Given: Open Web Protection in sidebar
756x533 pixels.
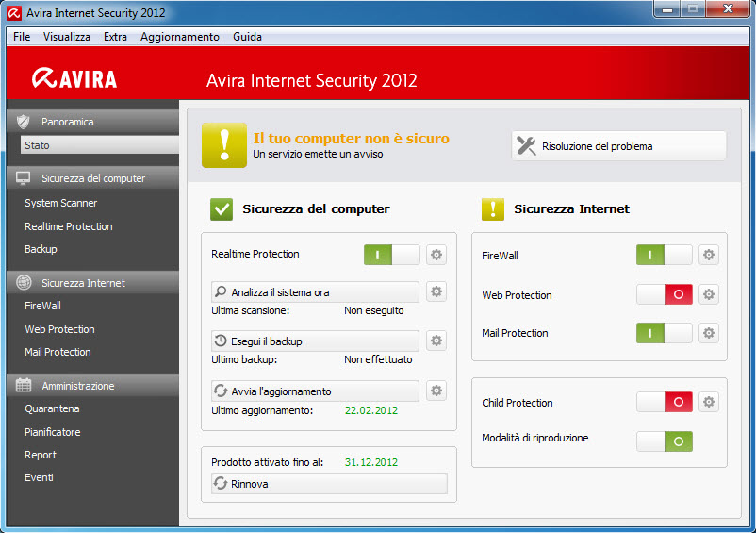Looking at the screenshot, I should point(59,329).
